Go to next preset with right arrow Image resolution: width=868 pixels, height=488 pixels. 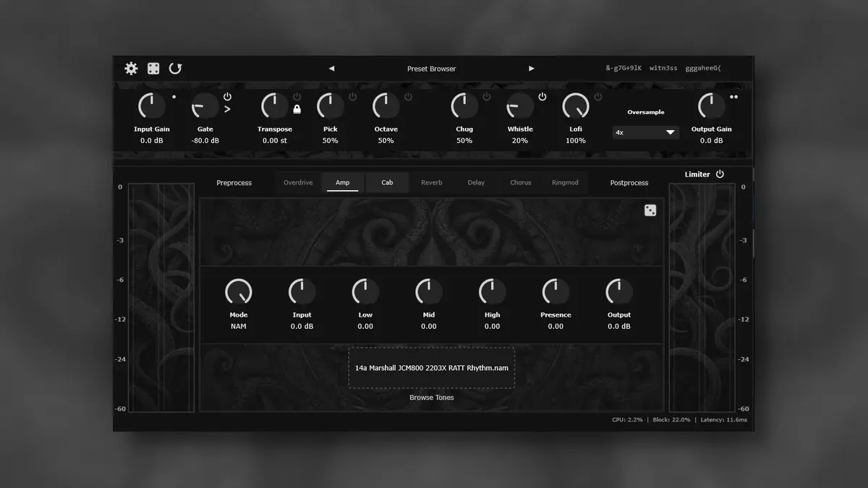click(x=532, y=69)
